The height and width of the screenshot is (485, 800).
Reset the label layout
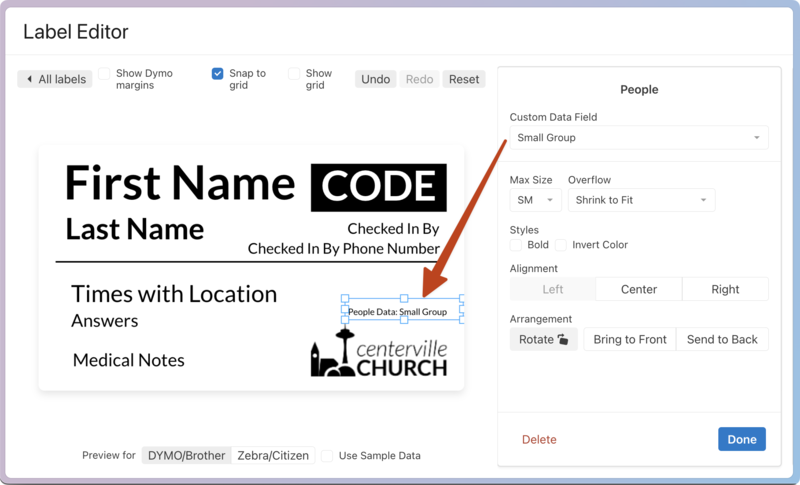pyautogui.click(x=464, y=79)
